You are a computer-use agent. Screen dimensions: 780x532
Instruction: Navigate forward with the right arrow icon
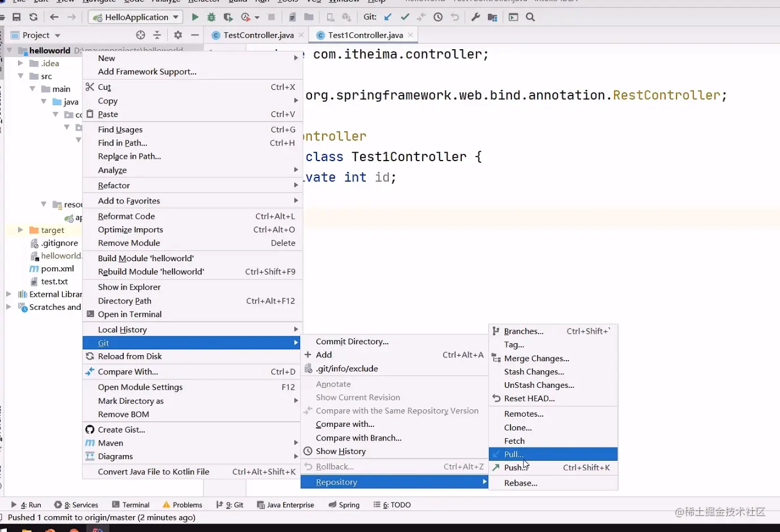[71, 17]
